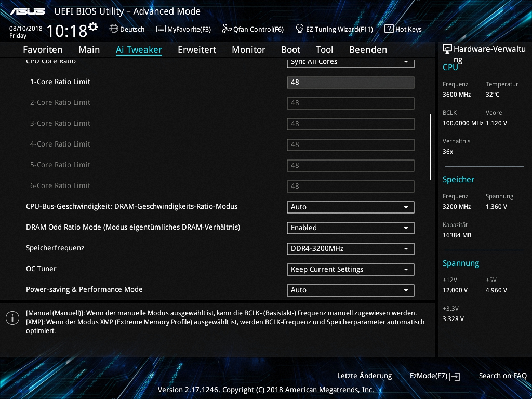The width and height of the screenshot is (532, 399).
Task: Click the Hot Keys question mark icon
Action: click(389, 29)
